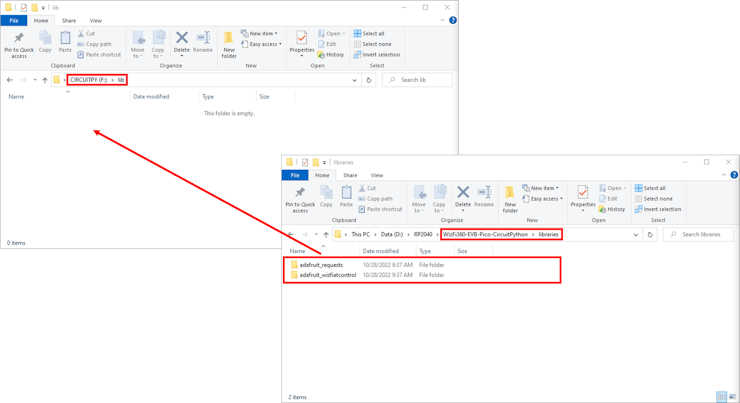Click Pin to Quick access in lib window
This screenshot has width=740, height=403.
point(19,45)
